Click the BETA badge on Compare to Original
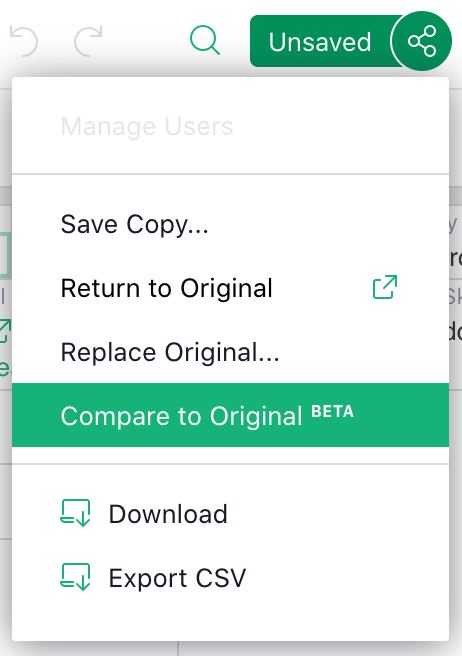 (333, 412)
